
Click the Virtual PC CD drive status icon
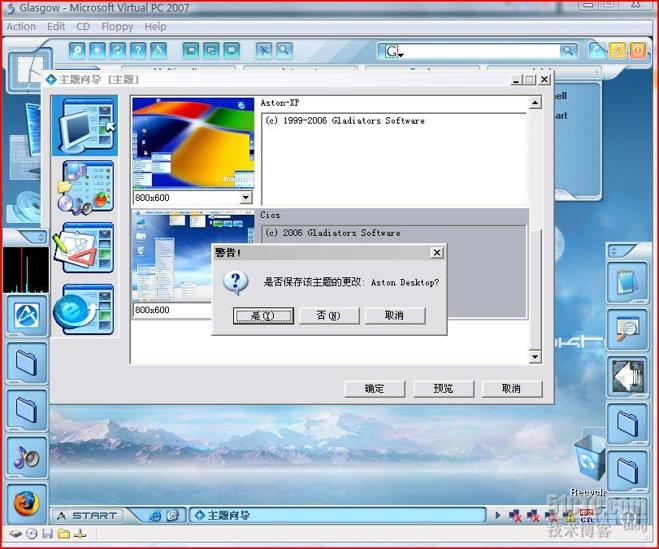tap(32, 534)
